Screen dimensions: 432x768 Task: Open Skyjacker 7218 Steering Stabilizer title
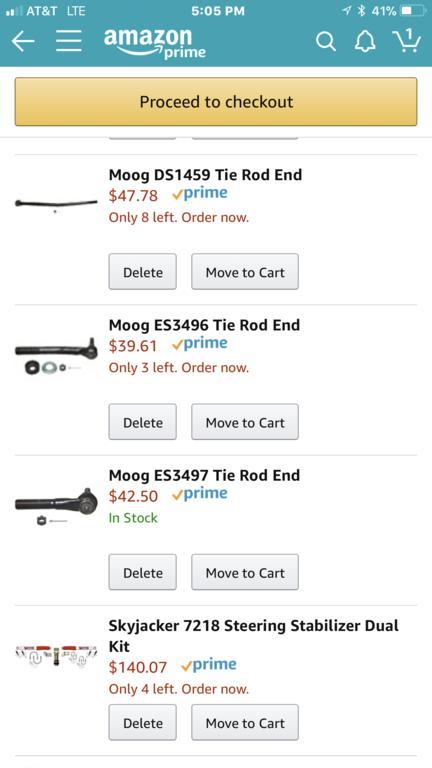[x=254, y=636]
